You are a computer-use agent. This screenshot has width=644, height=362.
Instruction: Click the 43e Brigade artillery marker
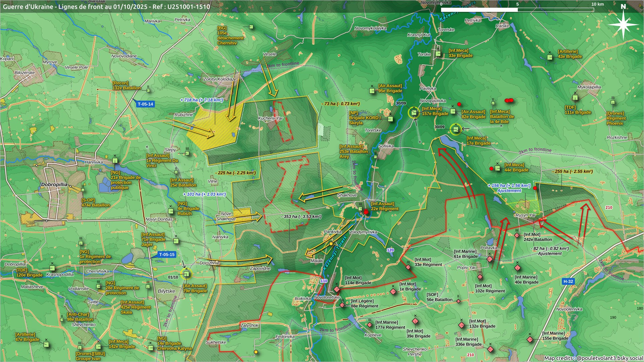click(550, 57)
